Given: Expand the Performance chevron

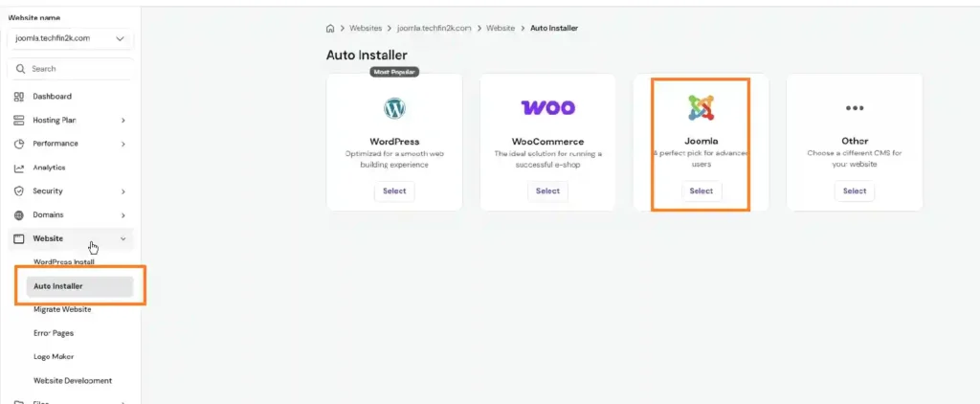Looking at the screenshot, I should tap(123, 144).
